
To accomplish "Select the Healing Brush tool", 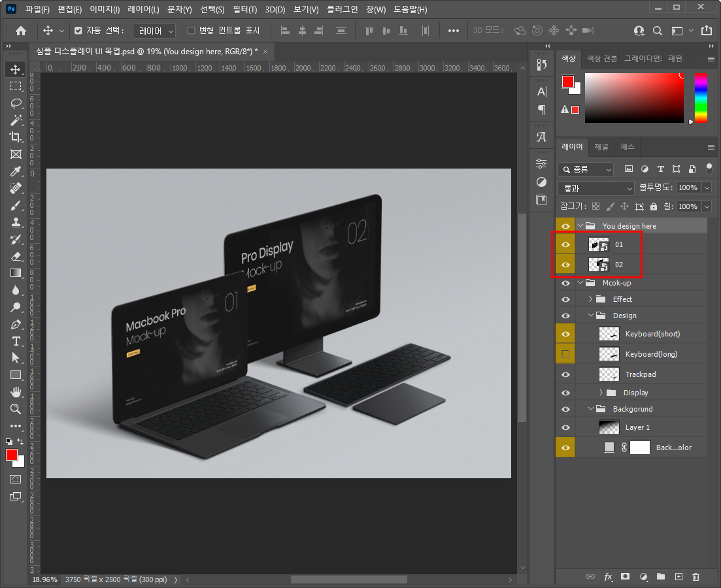I will point(16,189).
